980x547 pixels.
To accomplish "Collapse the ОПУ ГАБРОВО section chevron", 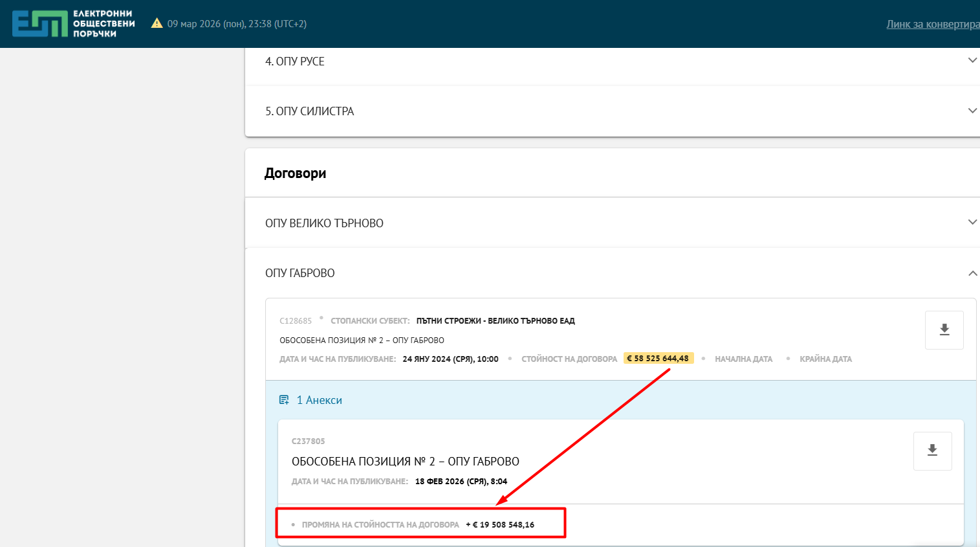I will point(972,273).
